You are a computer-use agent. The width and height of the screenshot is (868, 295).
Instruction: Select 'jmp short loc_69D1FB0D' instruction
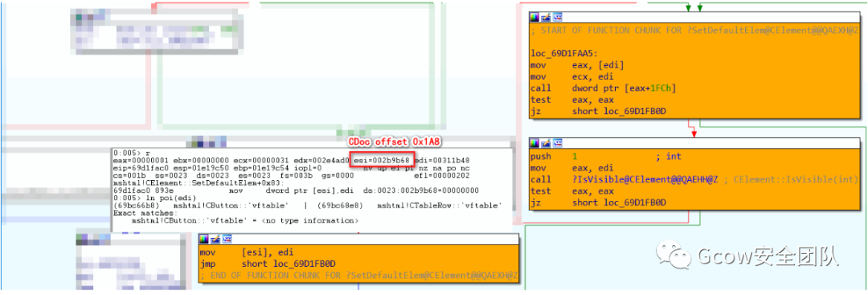point(268,264)
